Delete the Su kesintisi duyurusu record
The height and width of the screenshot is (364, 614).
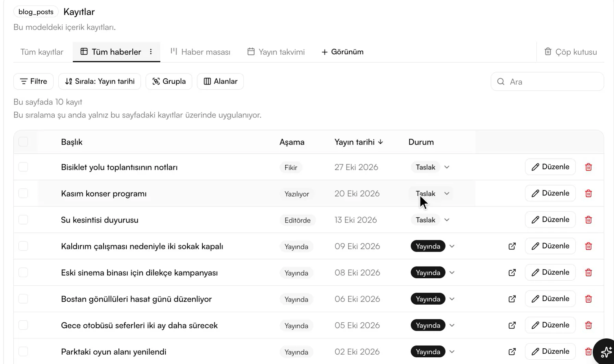[x=588, y=220]
